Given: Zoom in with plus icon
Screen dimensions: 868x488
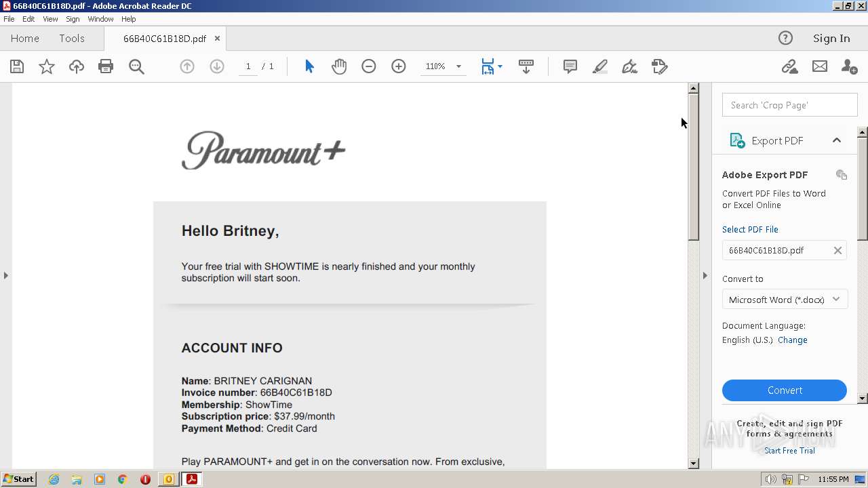Looking at the screenshot, I should (399, 66).
